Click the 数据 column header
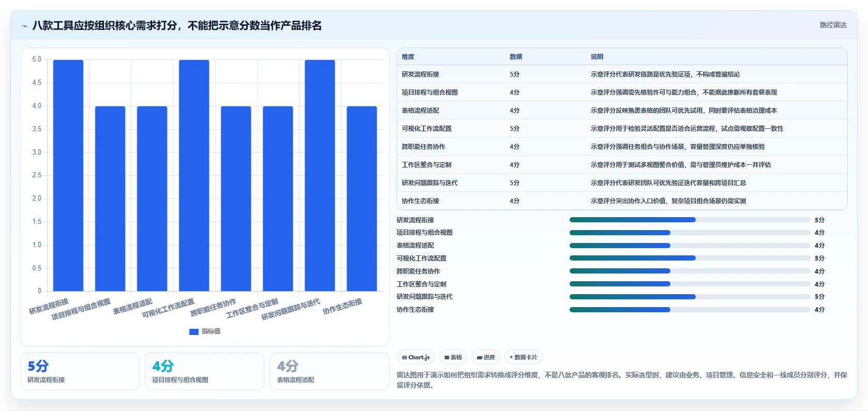The width and height of the screenshot is (868, 411). point(516,57)
